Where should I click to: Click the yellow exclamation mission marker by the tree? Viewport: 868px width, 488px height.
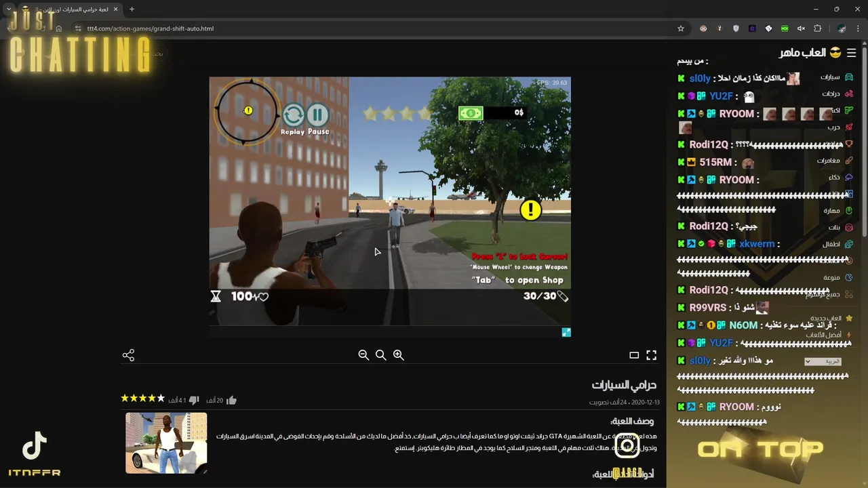coord(530,209)
